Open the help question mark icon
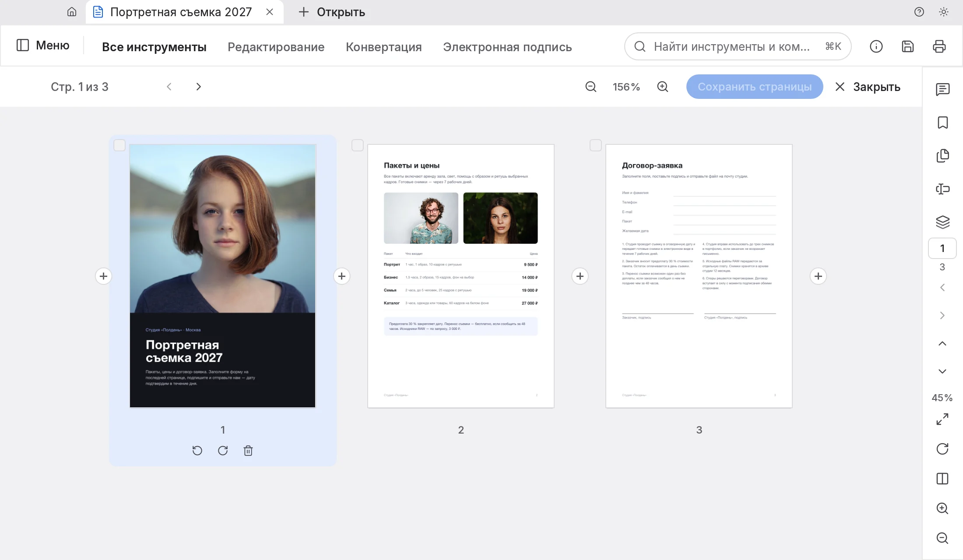The height and width of the screenshot is (560, 963). [x=919, y=12]
